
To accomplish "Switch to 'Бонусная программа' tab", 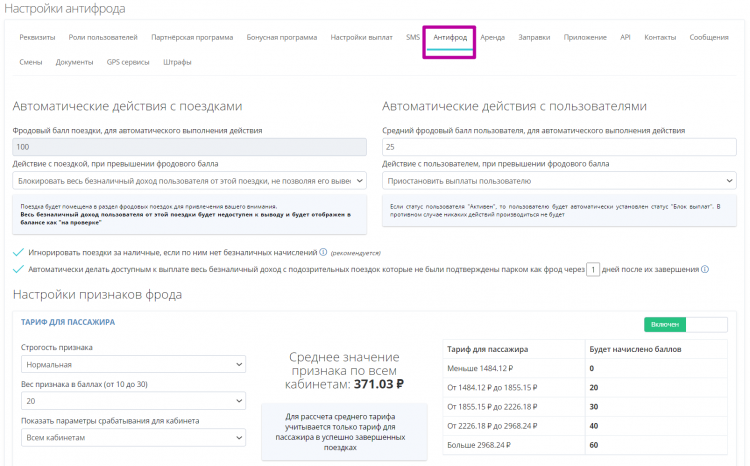I will (282, 37).
